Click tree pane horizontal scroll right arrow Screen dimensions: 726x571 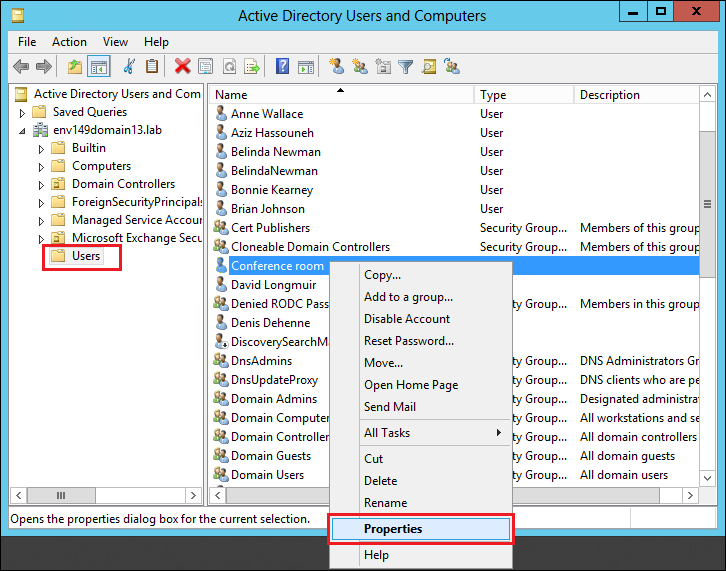click(194, 496)
